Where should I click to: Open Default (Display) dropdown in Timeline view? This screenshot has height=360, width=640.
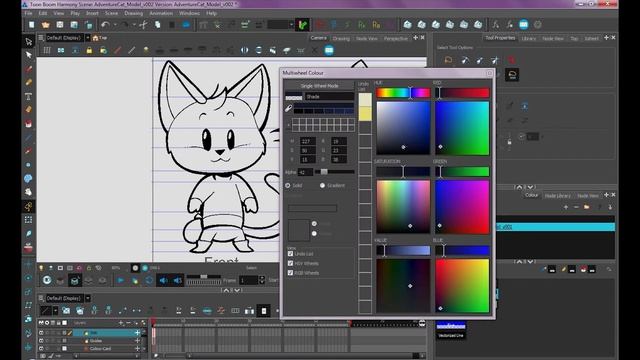pos(87,298)
